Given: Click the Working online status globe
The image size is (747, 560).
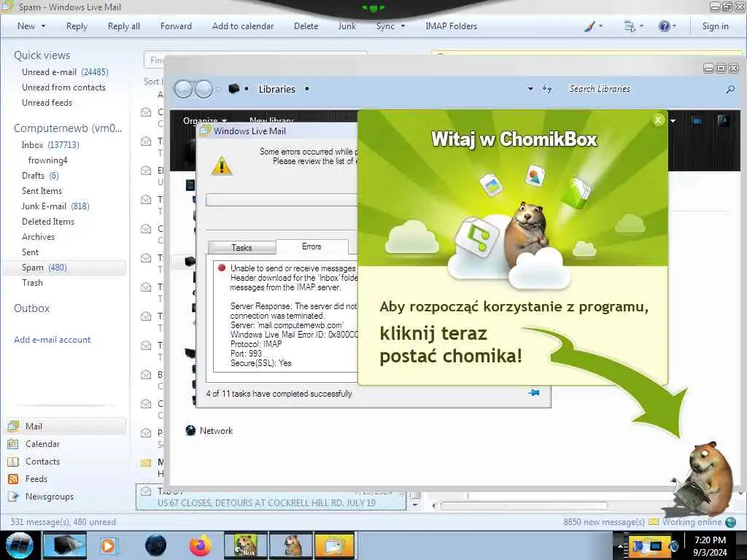Looking at the screenshot, I should (x=730, y=522).
